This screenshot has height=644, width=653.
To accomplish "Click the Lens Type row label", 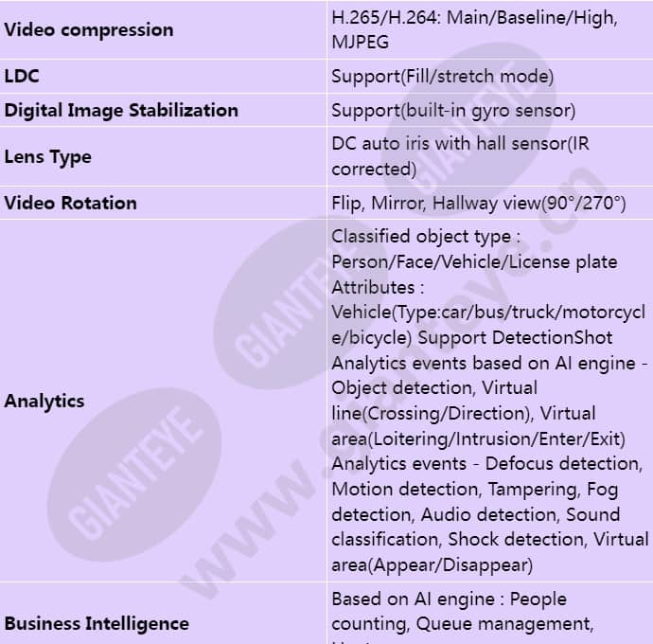I will tap(48, 157).
